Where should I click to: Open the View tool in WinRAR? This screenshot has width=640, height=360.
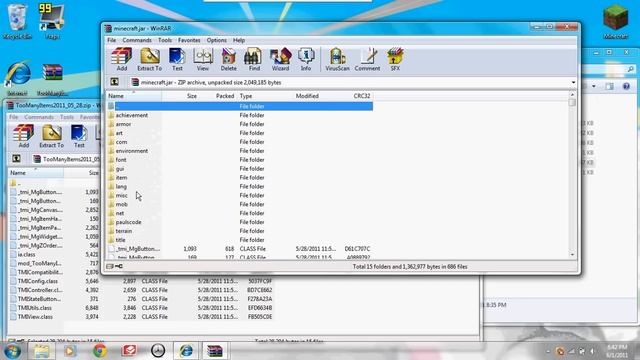pyautogui.click(x=203, y=59)
